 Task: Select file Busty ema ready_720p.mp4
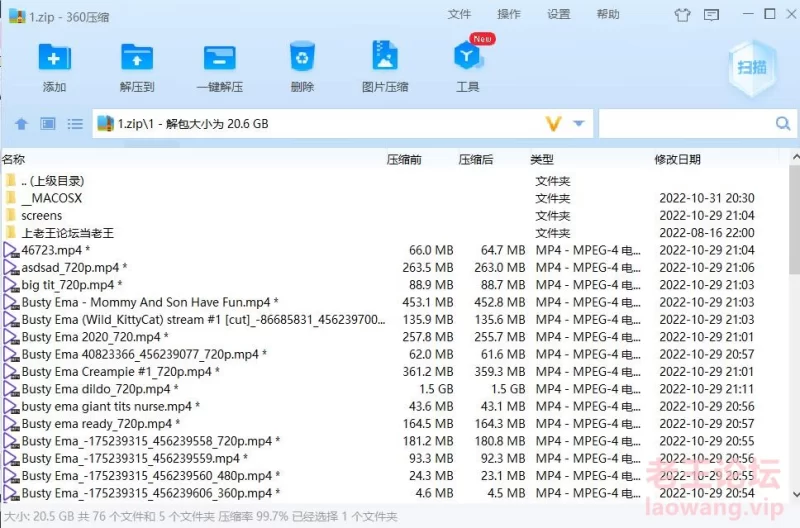[101, 423]
